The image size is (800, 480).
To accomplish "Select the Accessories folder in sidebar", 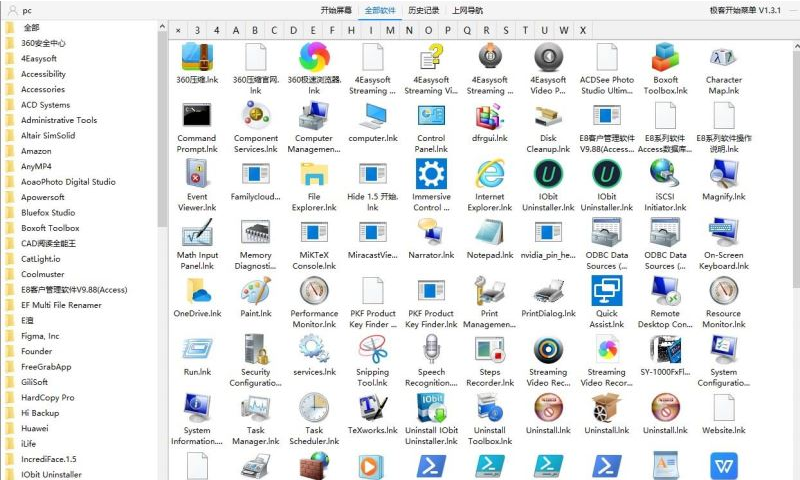I will coord(43,89).
